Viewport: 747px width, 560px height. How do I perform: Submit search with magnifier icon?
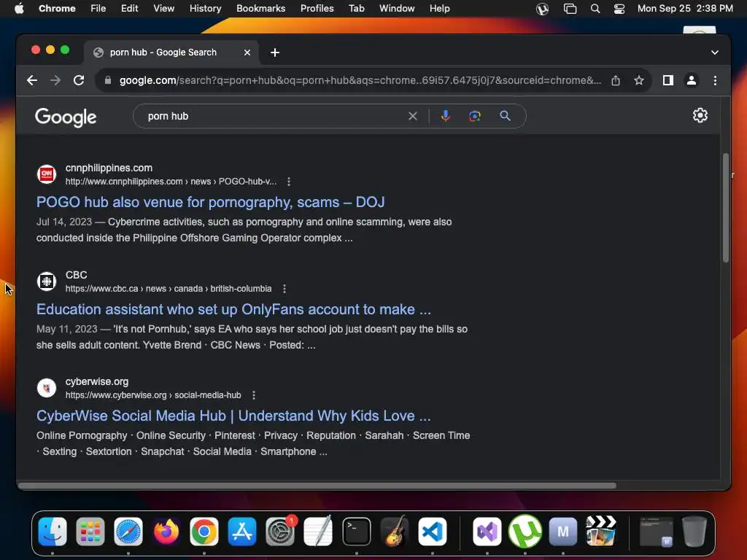click(505, 116)
